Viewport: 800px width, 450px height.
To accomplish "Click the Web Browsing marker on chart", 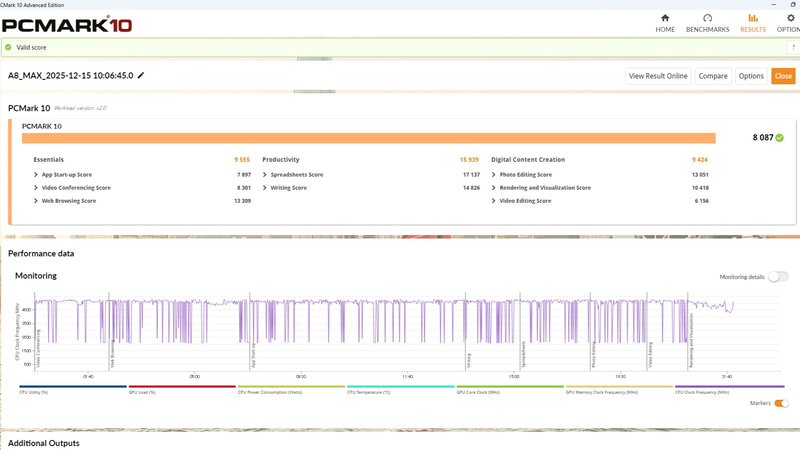I will [112, 355].
